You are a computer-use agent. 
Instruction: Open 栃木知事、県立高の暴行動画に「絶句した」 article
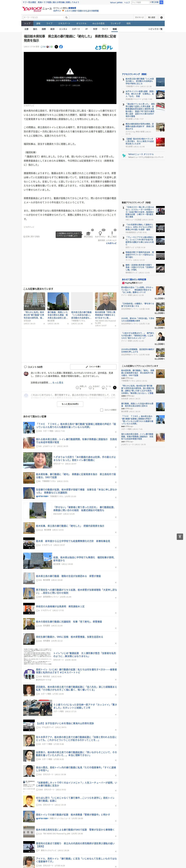coord(70,526)
